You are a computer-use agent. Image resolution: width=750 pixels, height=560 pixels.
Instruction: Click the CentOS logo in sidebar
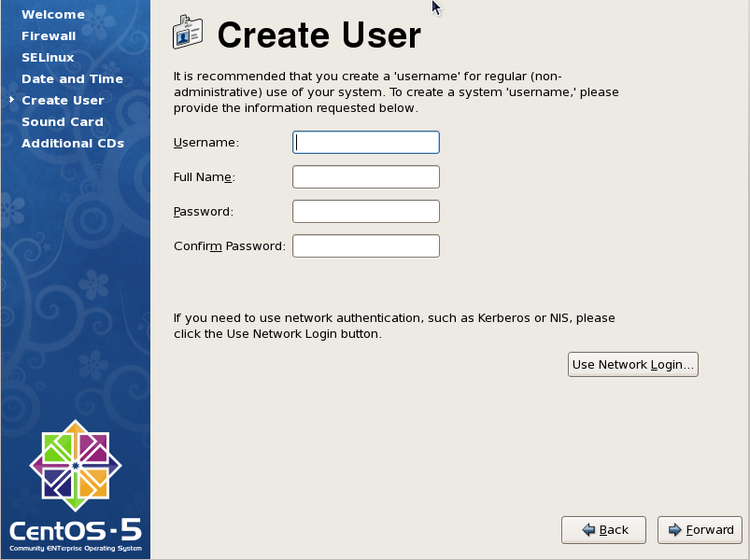pos(76,466)
